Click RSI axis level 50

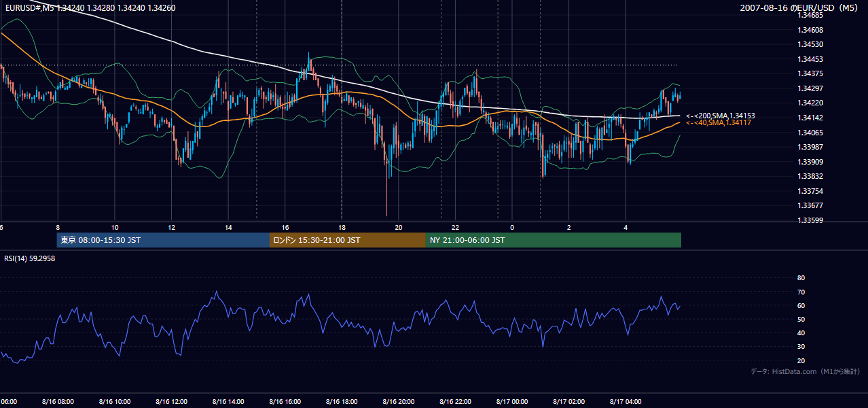(x=801, y=319)
